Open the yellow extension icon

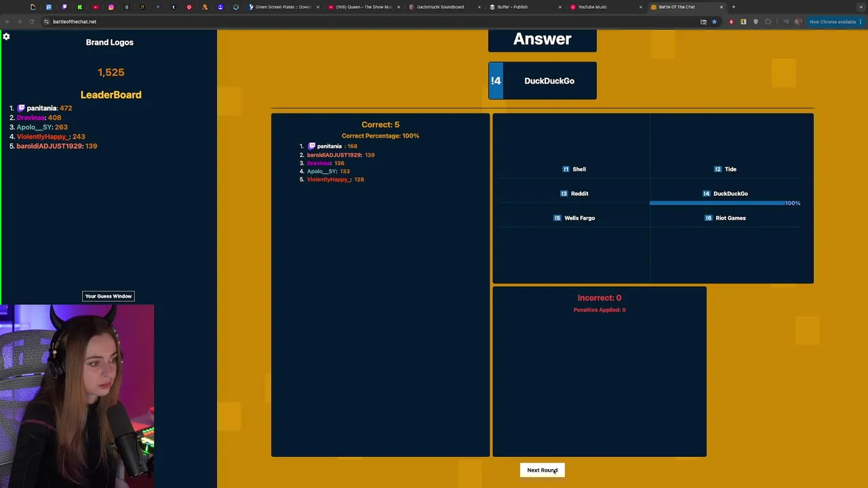tap(743, 22)
